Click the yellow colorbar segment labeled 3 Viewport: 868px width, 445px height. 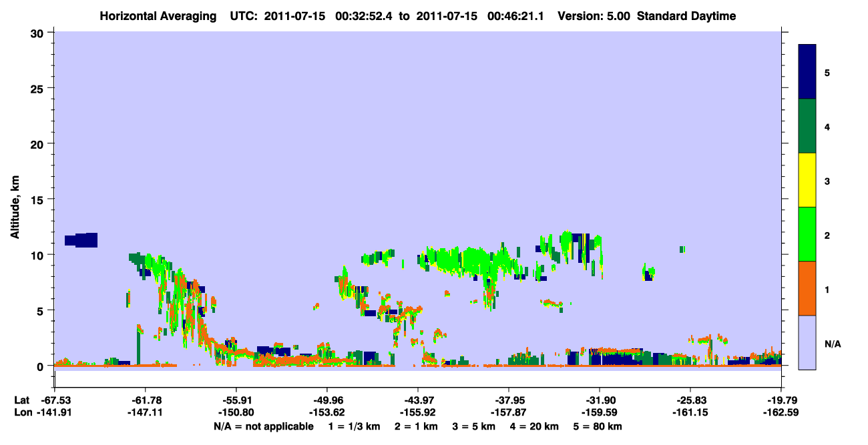pyautogui.click(x=807, y=180)
